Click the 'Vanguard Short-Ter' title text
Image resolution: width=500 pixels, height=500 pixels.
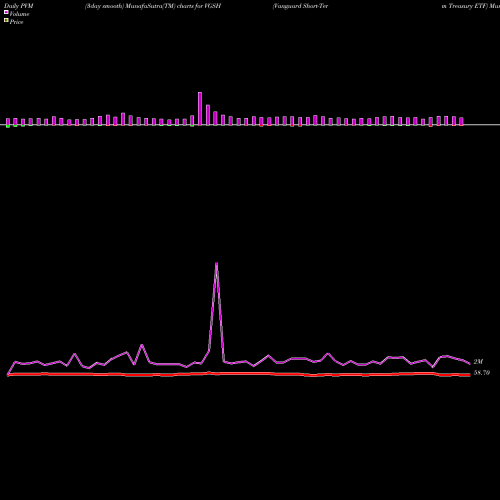click(x=300, y=6)
